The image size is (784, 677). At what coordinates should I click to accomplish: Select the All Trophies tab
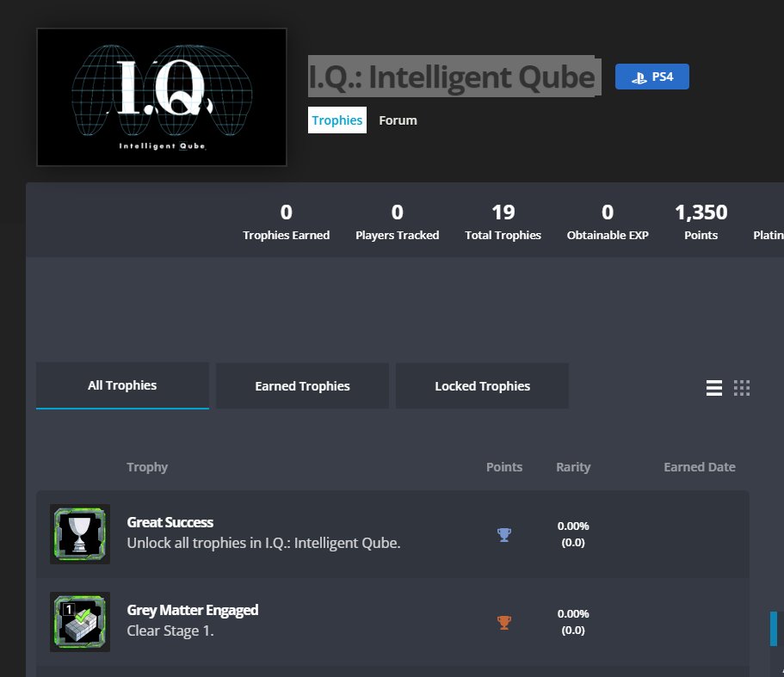tap(122, 385)
